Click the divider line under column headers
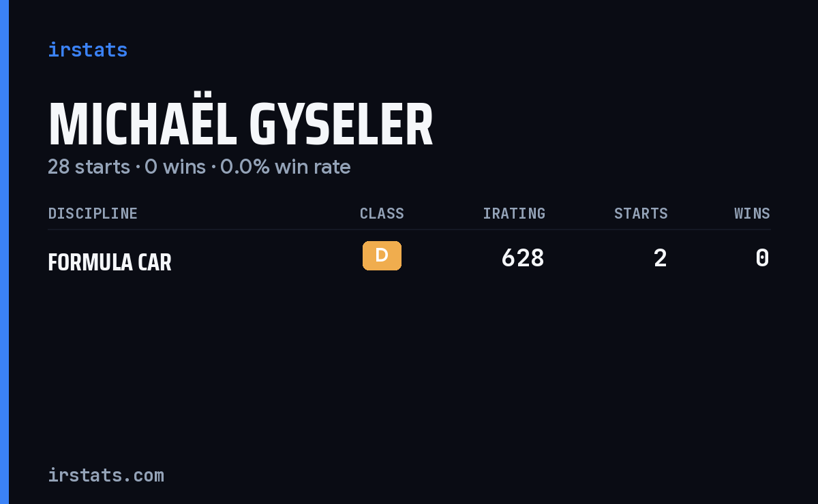This screenshot has width=818, height=504. coord(409,230)
